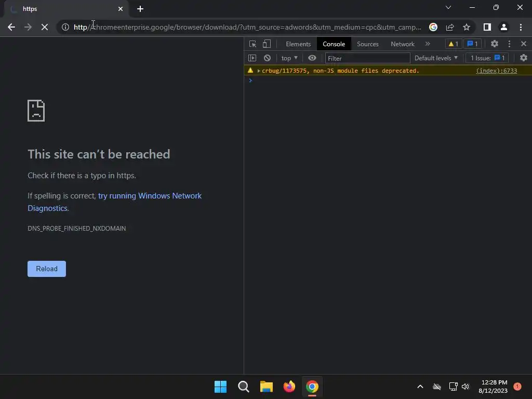View site information icon in address bar
The width and height of the screenshot is (532, 399).
pyautogui.click(x=65, y=27)
